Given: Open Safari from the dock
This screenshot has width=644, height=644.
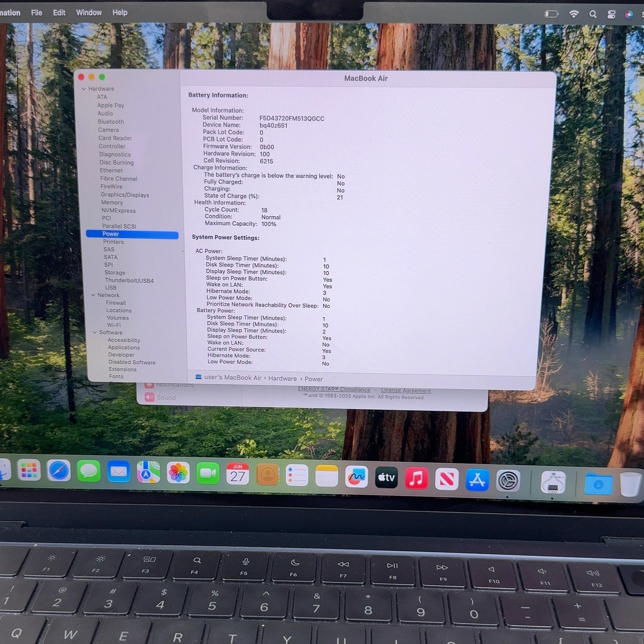Looking at the screenshot, I should (59, 471).
